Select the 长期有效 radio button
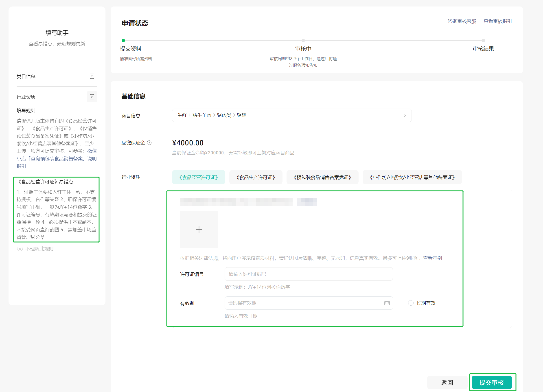 point(411,303)
